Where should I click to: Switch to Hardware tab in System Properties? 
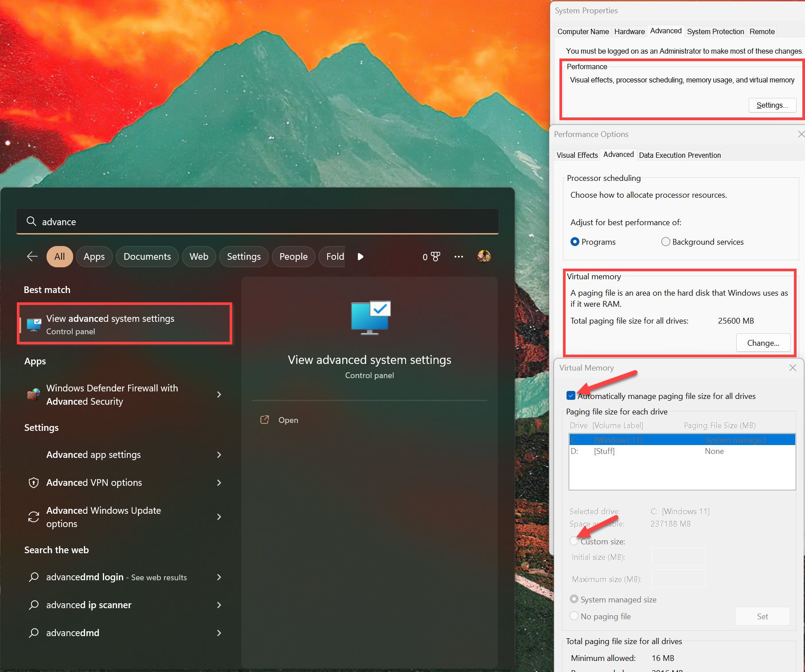pyautogui.click(x=629, y=31)
